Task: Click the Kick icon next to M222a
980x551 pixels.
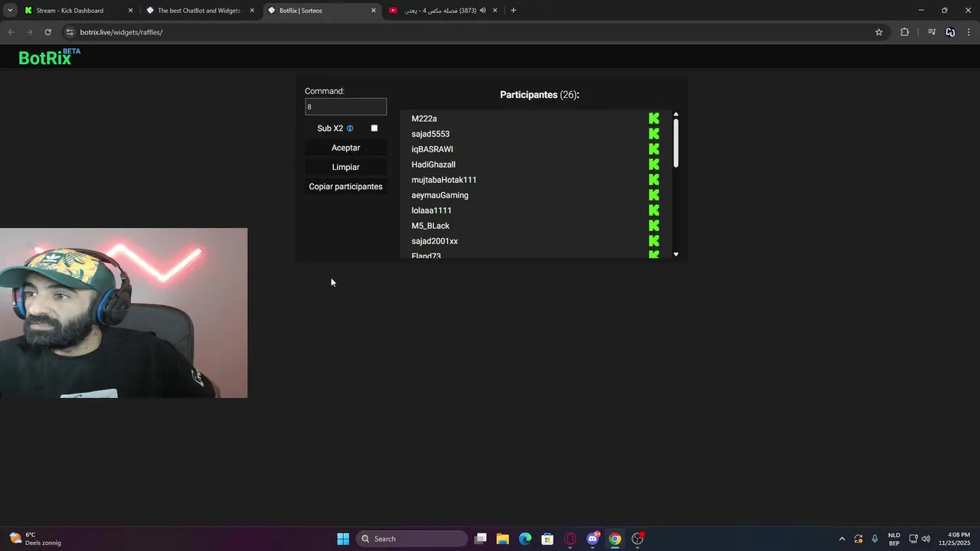Action: [x=654, y=119]
